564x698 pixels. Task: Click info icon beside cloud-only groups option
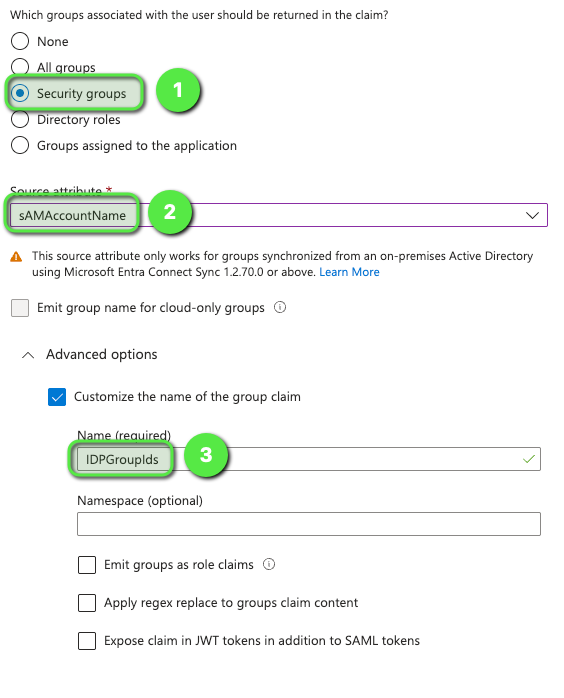click(x=280, y=307)
